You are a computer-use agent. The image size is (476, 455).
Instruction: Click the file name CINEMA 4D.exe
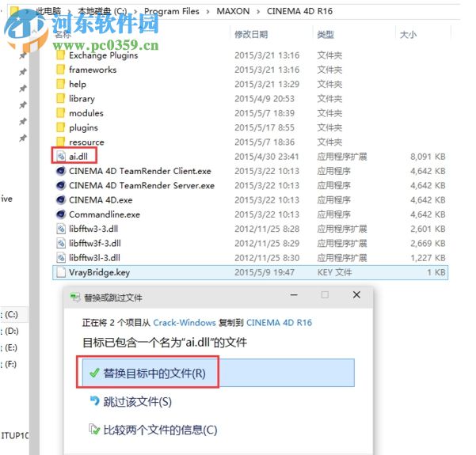pyautogui.click(x=101, y=200)
